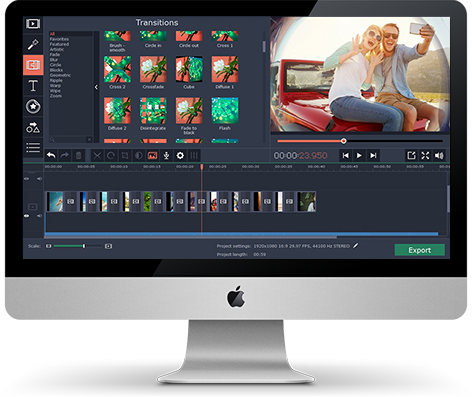Collapse the transitions category list chevron
The width and height of the screenshot is (472, 397).
click(96, 87)
